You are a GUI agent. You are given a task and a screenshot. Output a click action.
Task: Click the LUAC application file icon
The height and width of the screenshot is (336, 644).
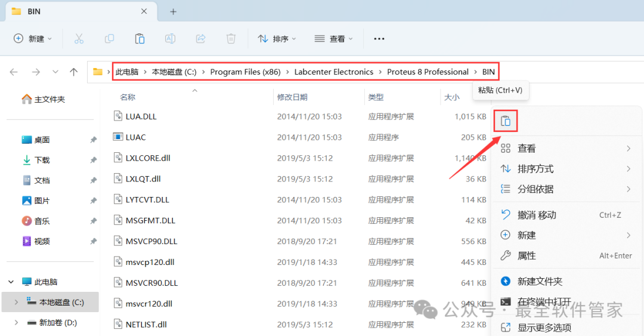(118, 137)
